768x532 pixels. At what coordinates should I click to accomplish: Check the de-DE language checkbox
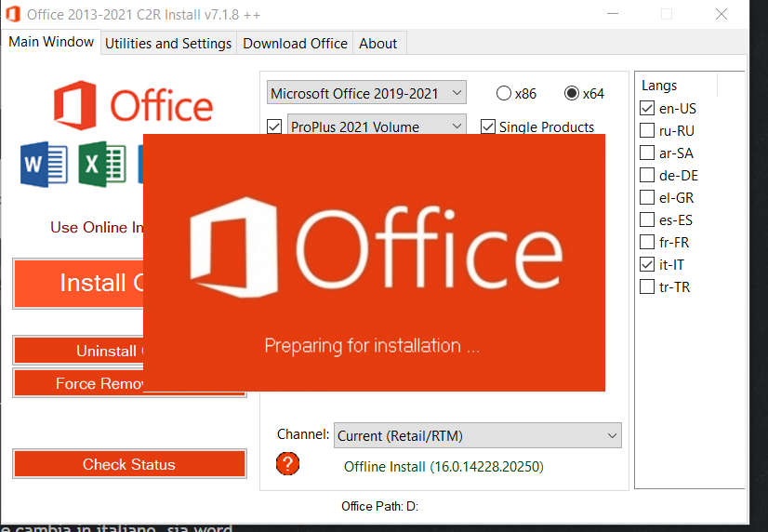click(647, 175)
